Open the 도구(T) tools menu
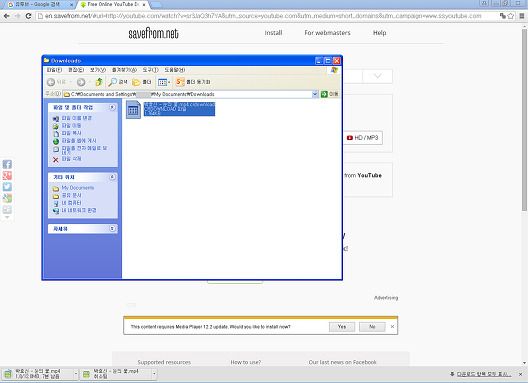 click(150, 70)
